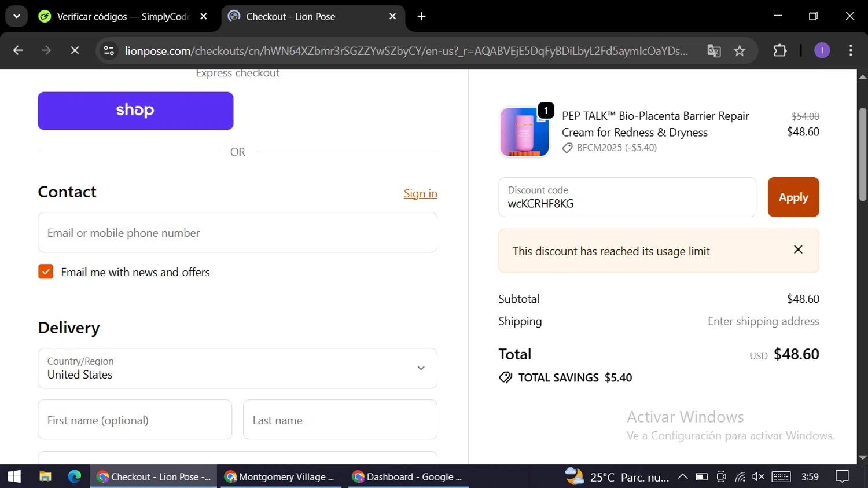The height and width of the screenshot is (488, 868).
Task: Apply the discount code
Action: [x=793, y=197]
